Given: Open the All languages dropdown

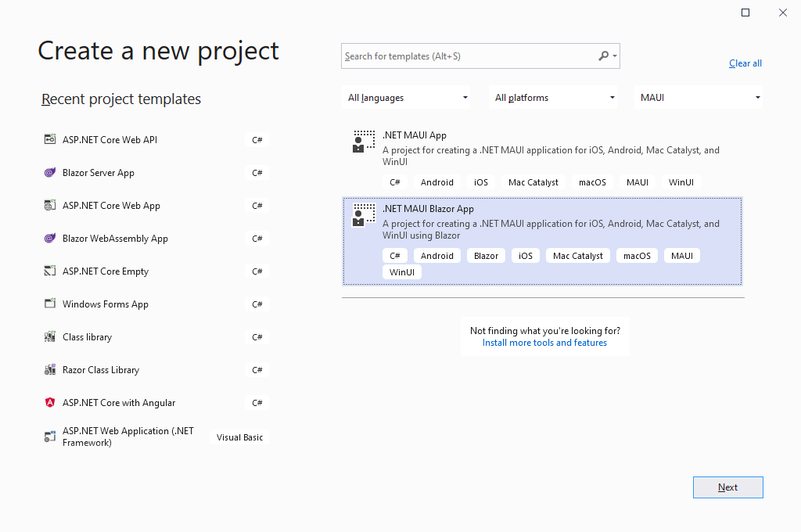Looking at the screenshot, I should pyautogui.click(x=407, y=97).
